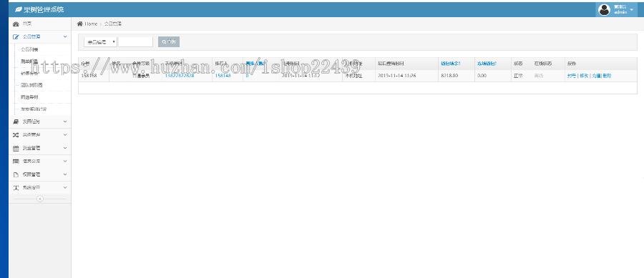The height and width of the screenshot is (278, 644).
Task: Open phone number link 13822822828
Action: (180, 76)
